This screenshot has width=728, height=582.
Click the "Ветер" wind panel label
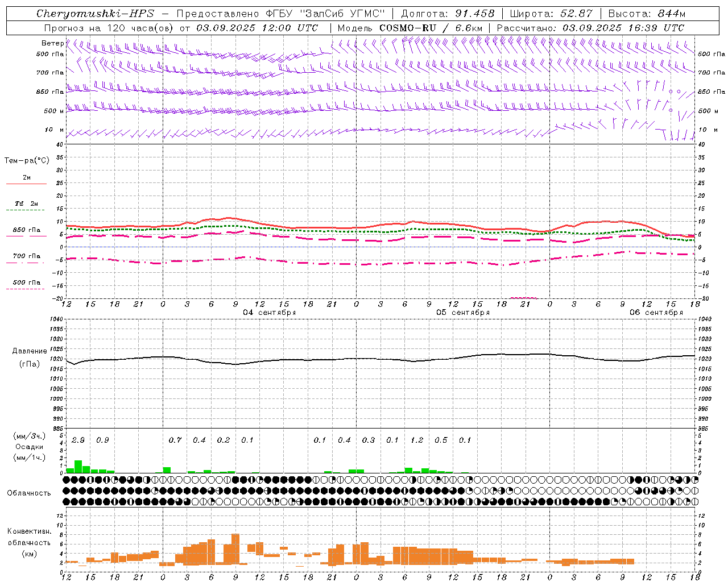coord(53,43)
